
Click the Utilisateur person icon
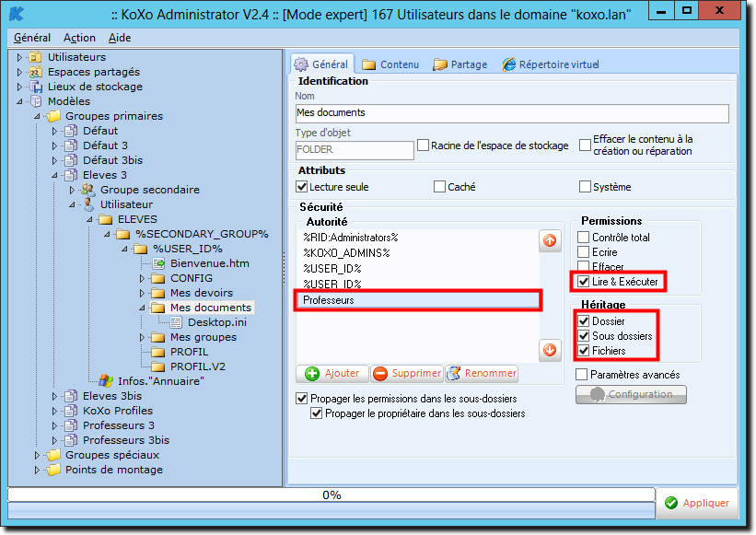(88, 204)
